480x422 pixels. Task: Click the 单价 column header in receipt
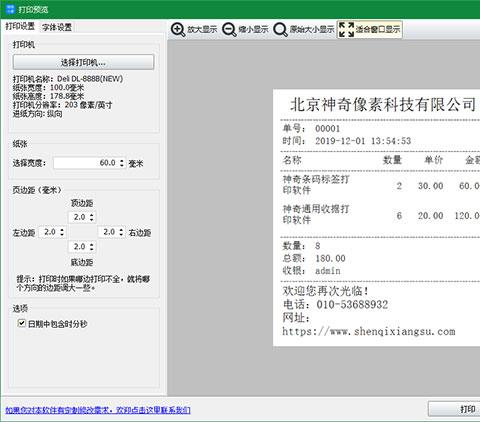tap(433, 160)
